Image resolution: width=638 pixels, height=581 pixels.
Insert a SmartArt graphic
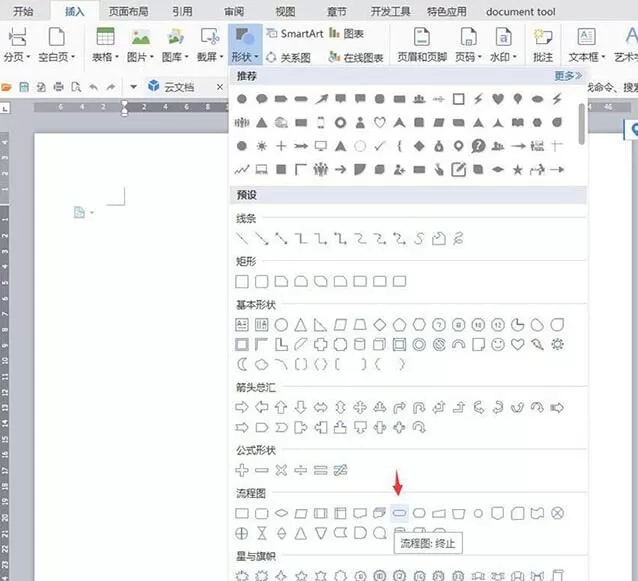(295, 33)
